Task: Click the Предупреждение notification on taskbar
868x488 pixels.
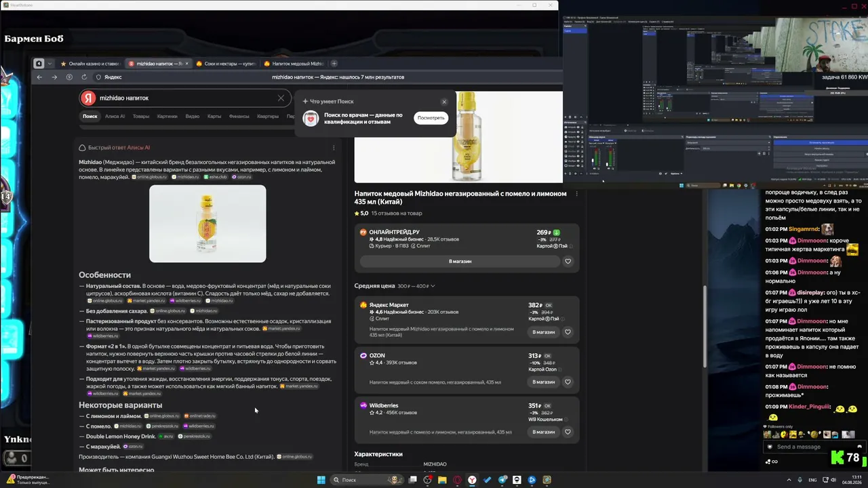Action: click(28, 479)
